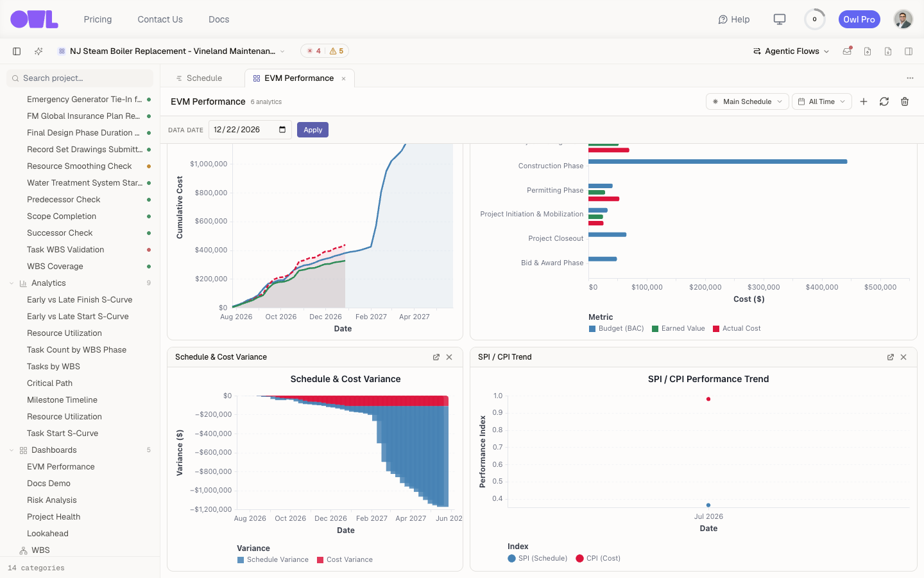Add a new analytic with plus icon

[864, 101]
